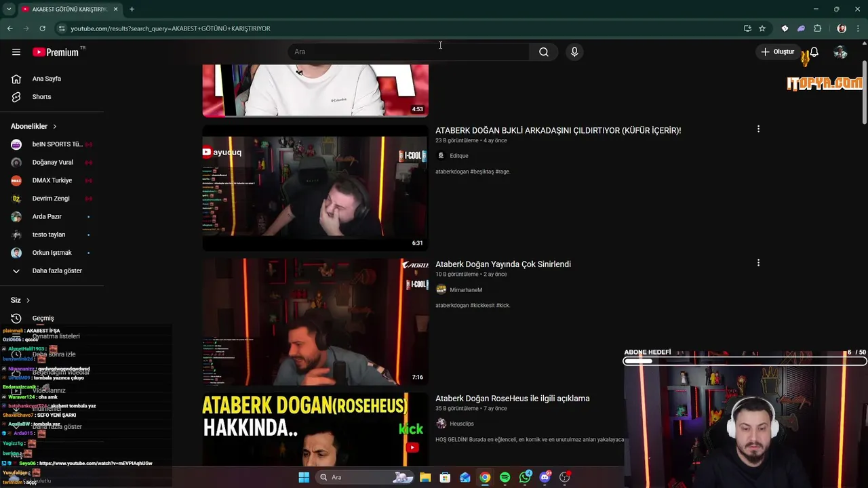Image resolution: width=868 pixels, height=488 pixels.
Task: Click install app icon in address bar
Action: tap(747, 28)
